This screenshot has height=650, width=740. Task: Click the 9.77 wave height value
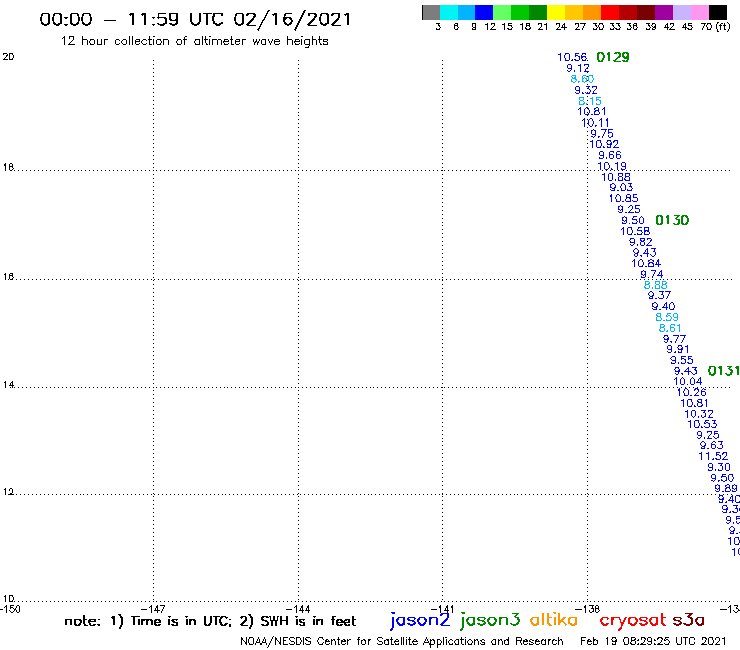pos(674,339)
